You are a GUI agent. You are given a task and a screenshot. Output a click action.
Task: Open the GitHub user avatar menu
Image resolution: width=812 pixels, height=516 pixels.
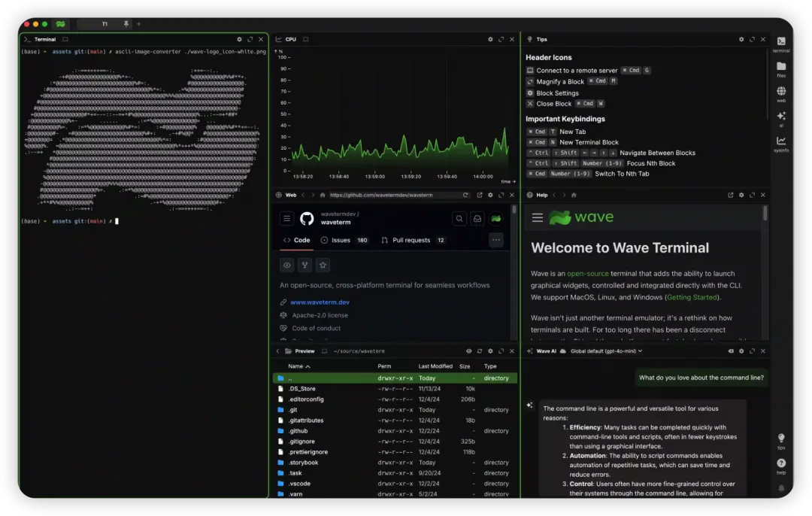pyautogui.click(x=496, y=219)
